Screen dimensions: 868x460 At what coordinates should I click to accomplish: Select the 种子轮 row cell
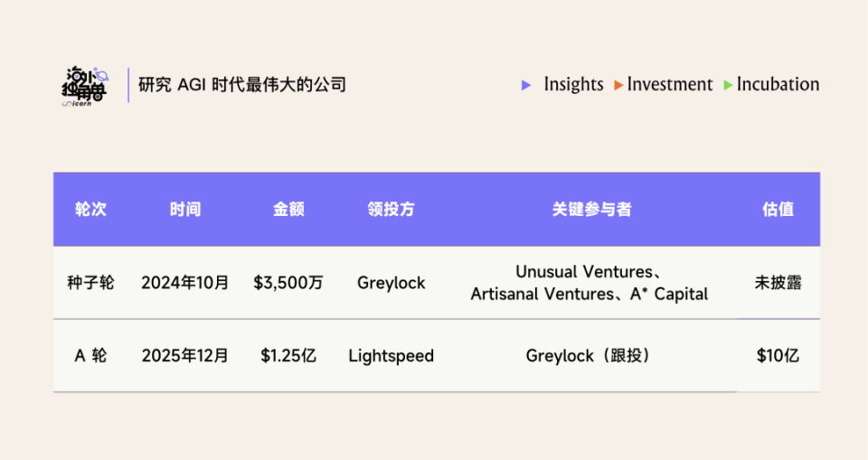point(90,283)
